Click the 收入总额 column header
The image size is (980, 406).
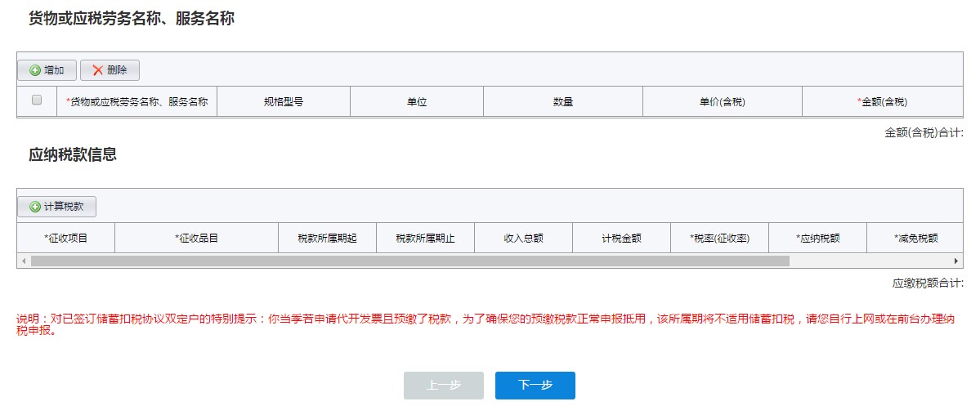pyautogui.click(x=523, y=239)
